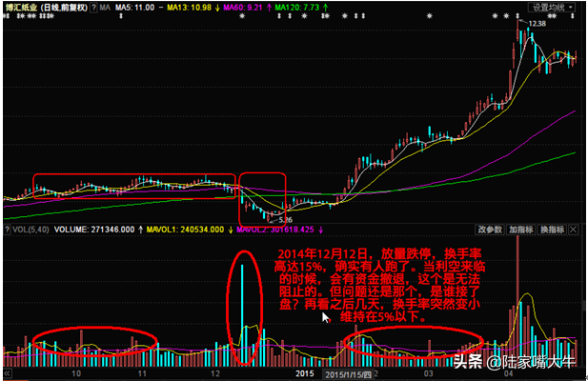Click month 12 on the time axis

point(215,373)
